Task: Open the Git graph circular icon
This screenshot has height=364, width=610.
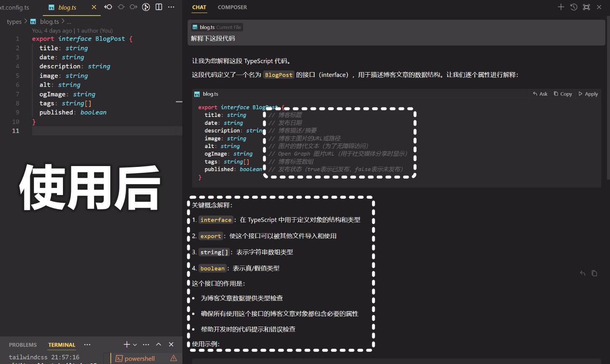Action: pos(146,7)
